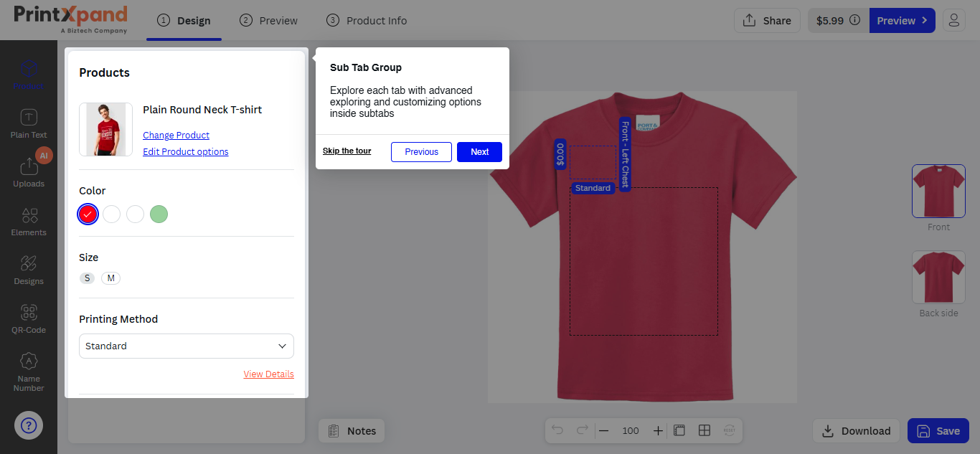This screenshot has height=454, width=980.
Task: Switch to the Product Info tab
Action: 367,20
